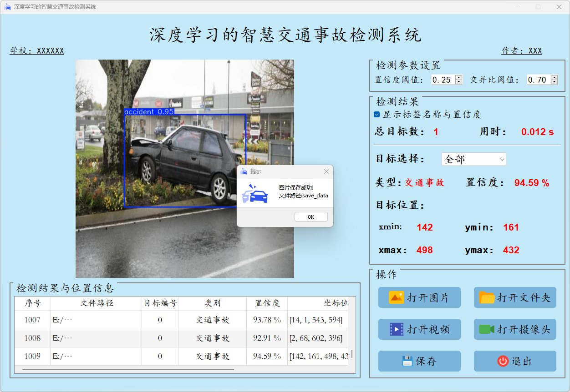
Task: Click the video film icon
Action: click(x=396, y=329)
